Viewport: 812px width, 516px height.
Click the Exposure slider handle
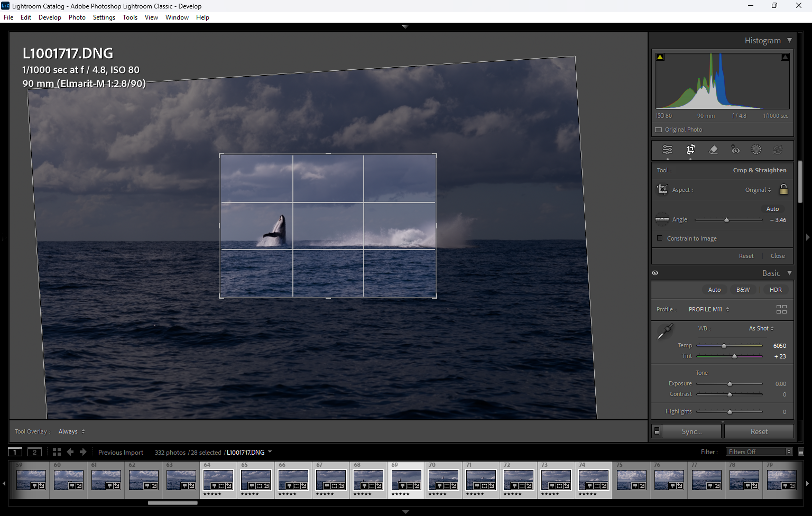point(730,384)
